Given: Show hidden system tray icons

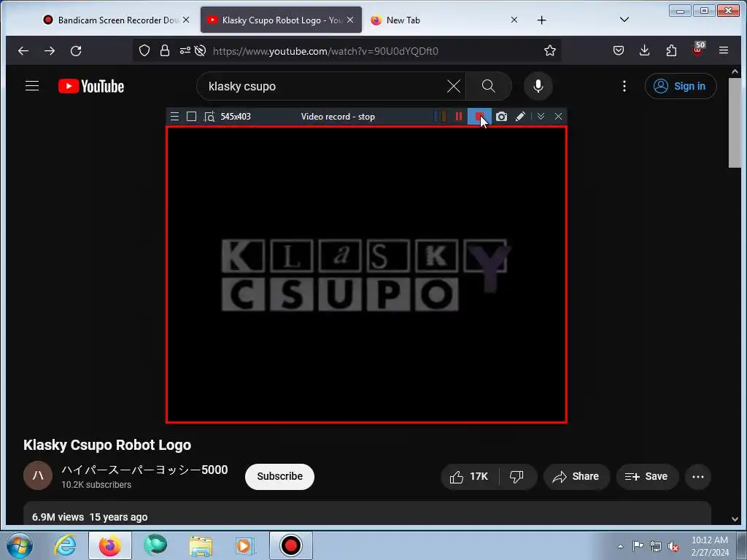Looking at the screenshot, I should tap(620, 547).
